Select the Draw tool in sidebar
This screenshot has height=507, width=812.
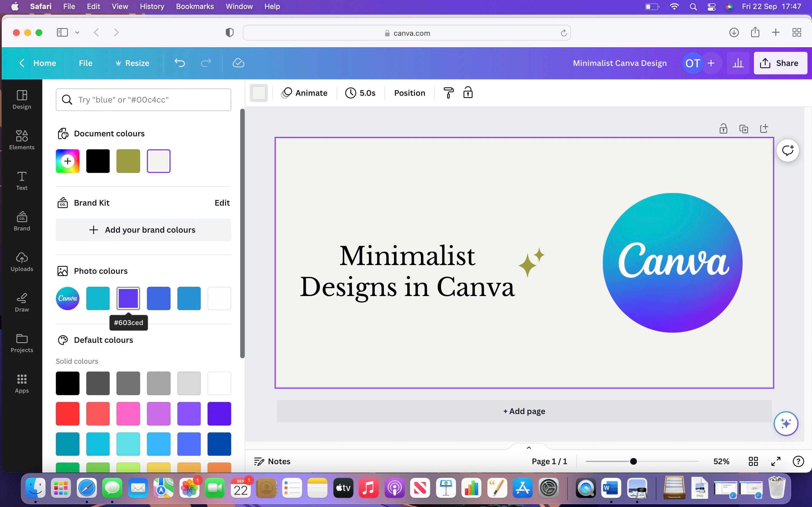click(21, 301)
